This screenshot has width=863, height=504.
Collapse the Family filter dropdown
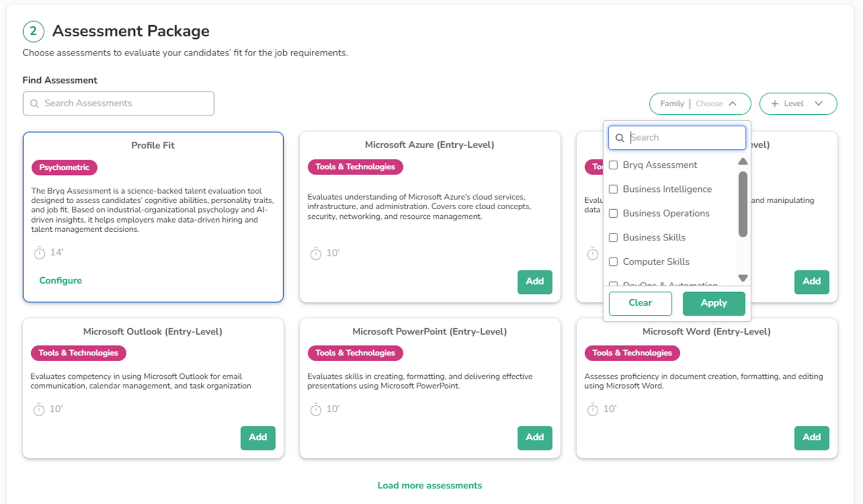[732, 103]
